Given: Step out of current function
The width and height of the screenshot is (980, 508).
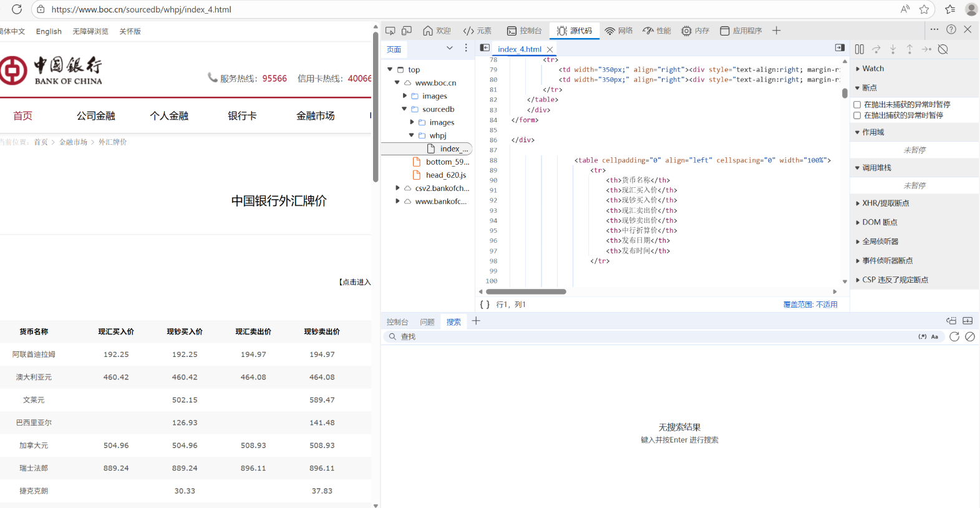Looking at the screenshot, I should [x=910, y=49].
